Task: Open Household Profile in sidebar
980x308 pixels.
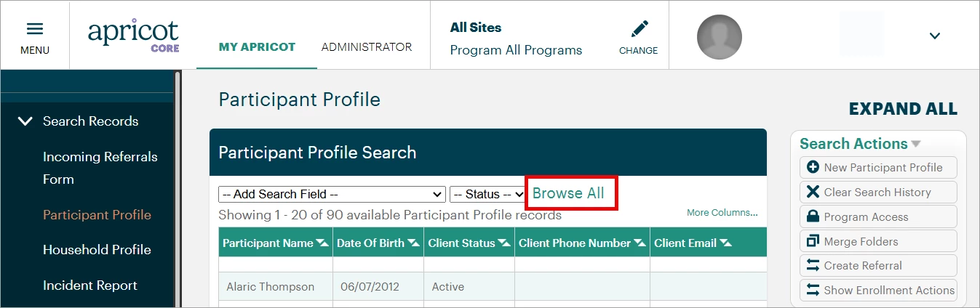Action: [x=97, y=250]
